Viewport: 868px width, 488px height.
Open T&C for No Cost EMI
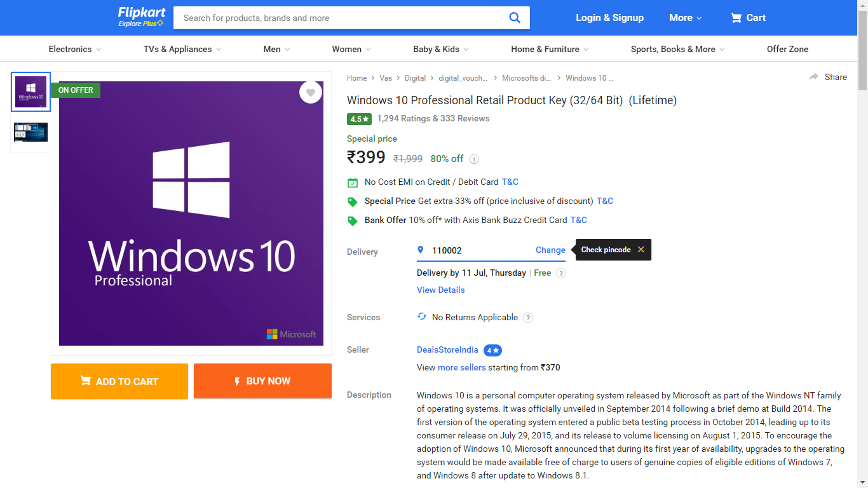coord(510,182)
